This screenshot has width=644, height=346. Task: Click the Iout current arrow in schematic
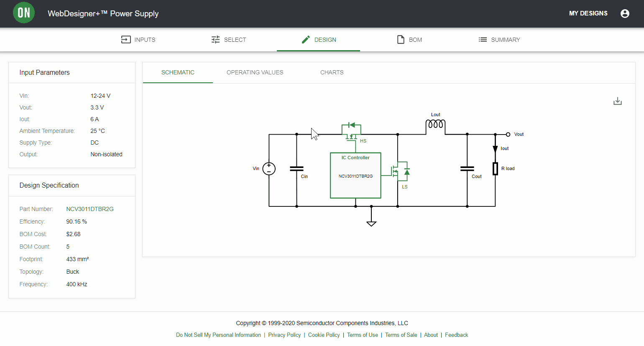point(495,149)
